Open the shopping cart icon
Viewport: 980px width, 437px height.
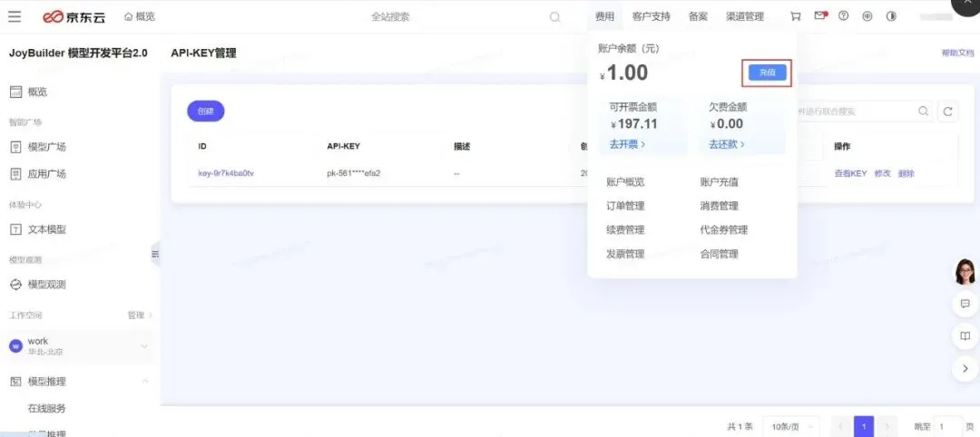tap(795, 17)
